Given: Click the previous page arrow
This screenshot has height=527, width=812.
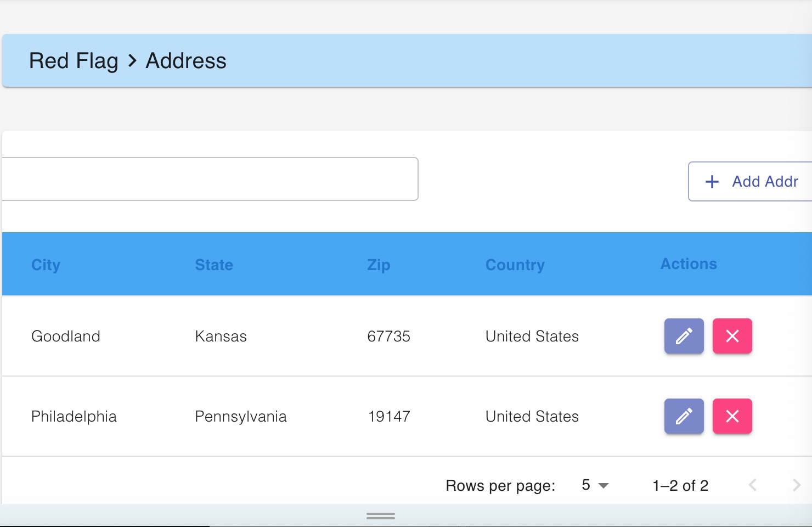Looking at the screenshot, I should 752,485.
